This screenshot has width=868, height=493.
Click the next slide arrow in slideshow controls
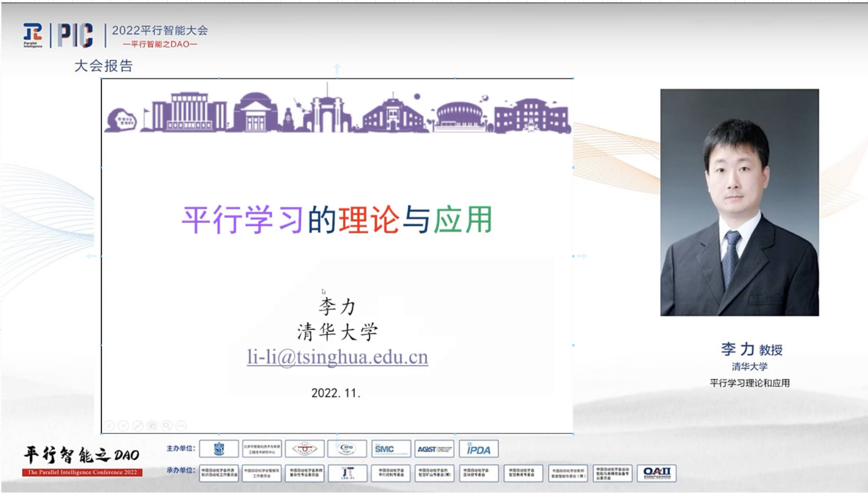[123, 426]
